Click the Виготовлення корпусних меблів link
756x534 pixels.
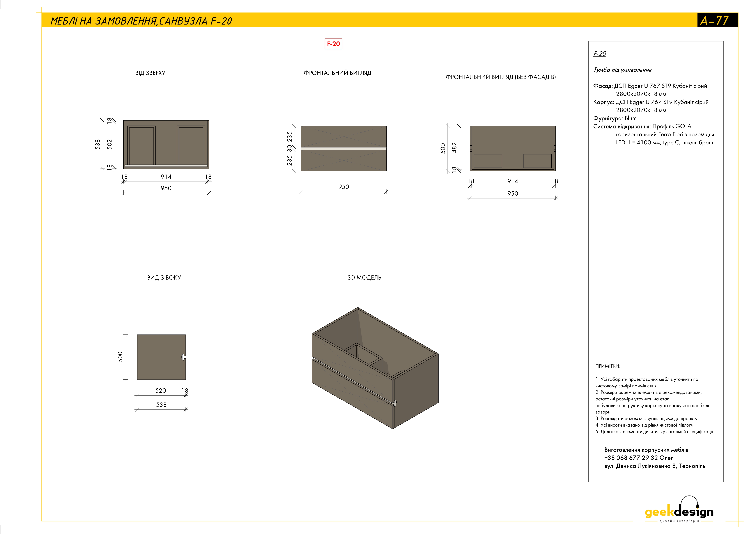[646, 450]
